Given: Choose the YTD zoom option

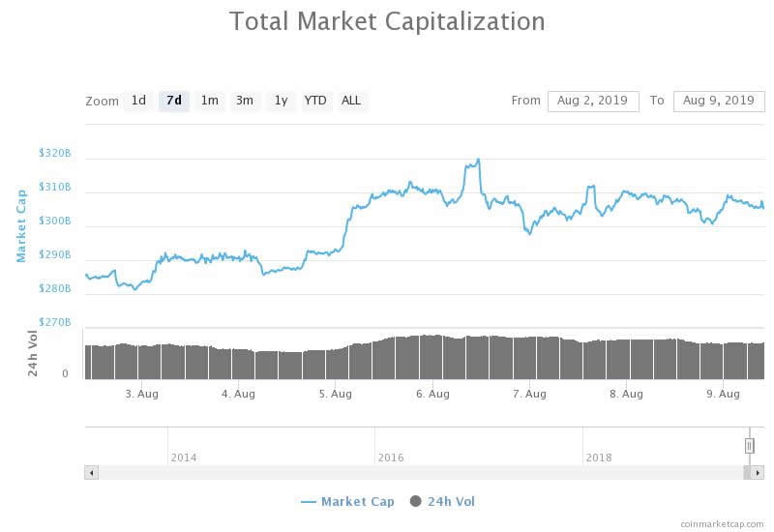Looking at the screenshot, I should point(315,101).
